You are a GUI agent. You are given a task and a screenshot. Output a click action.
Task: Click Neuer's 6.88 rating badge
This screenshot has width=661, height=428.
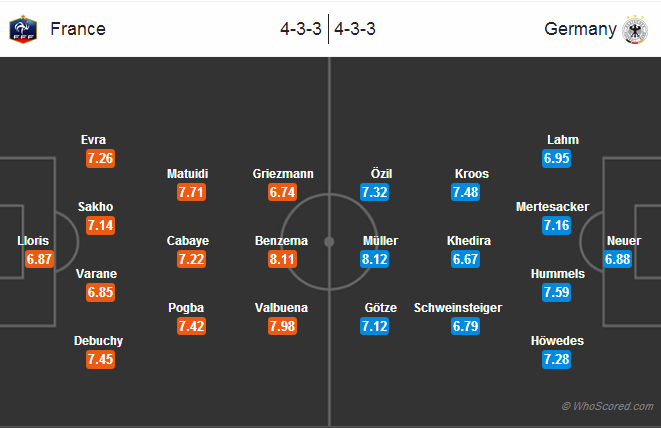618,259
